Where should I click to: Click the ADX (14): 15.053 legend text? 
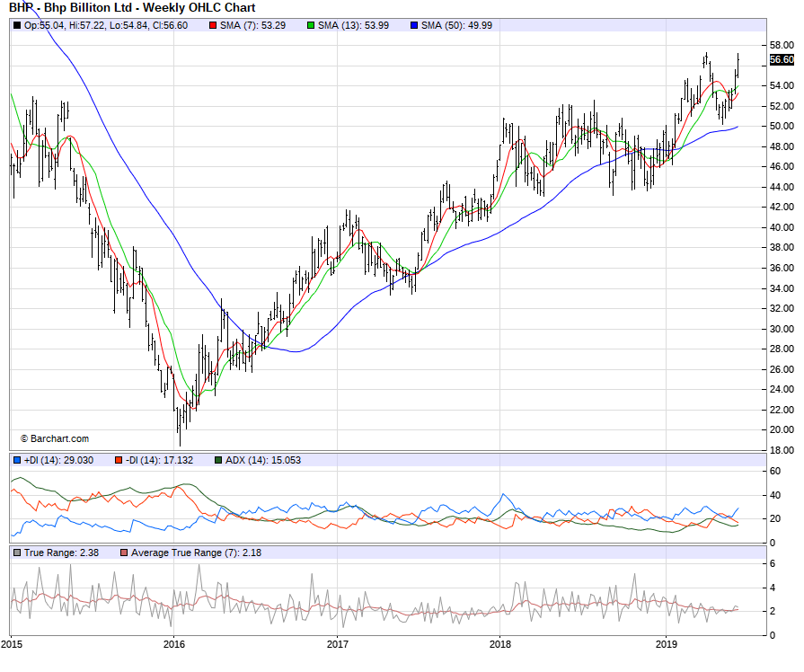[262, 460]
